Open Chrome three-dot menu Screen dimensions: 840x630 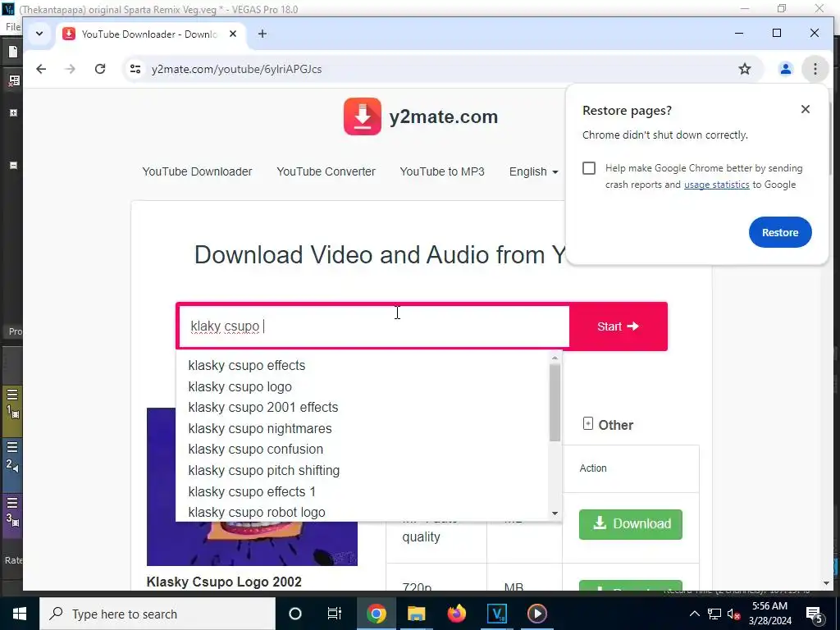815,69
